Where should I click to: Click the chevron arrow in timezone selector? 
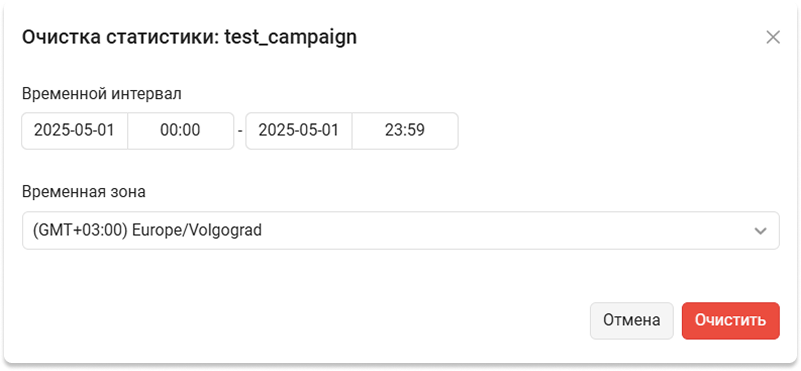pos(761,231)
